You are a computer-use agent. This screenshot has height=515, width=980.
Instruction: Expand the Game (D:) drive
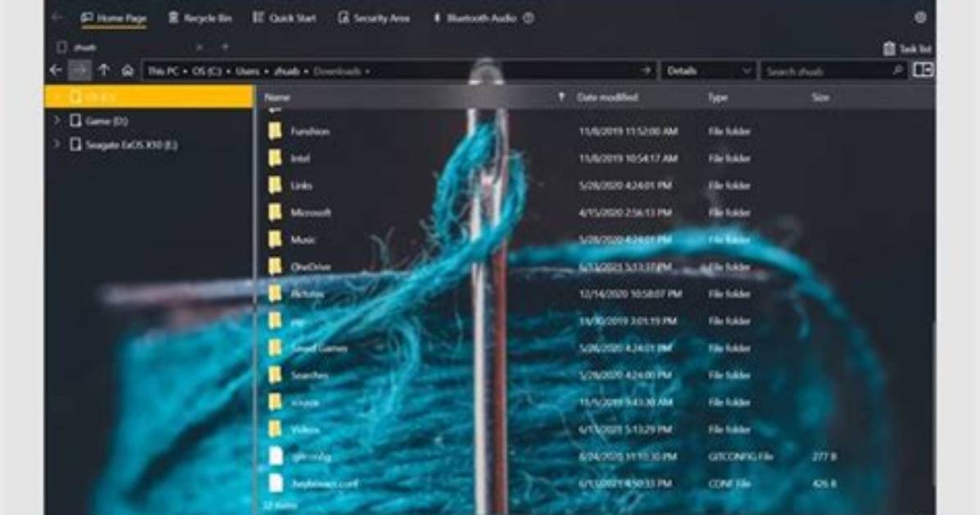[57, 121]
